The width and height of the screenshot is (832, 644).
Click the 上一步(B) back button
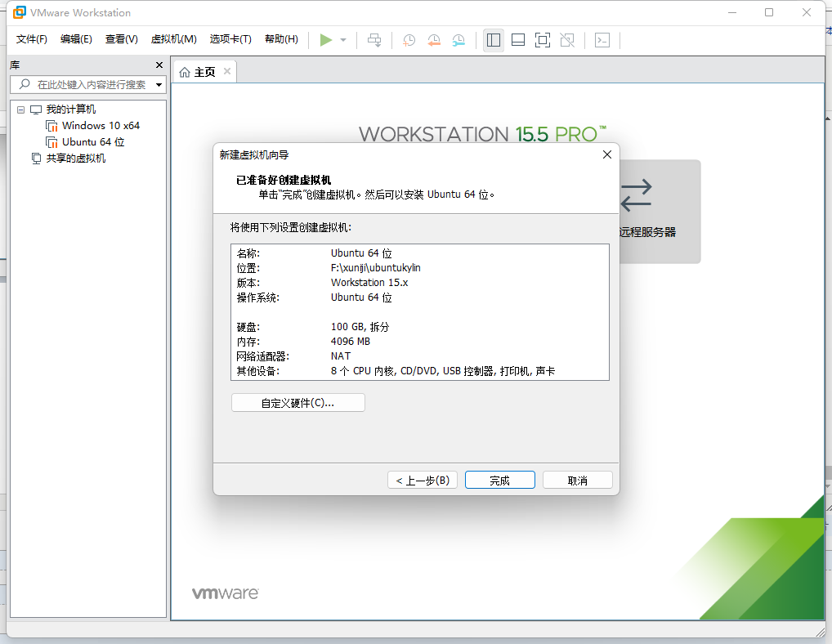click(x=423, y=481)
